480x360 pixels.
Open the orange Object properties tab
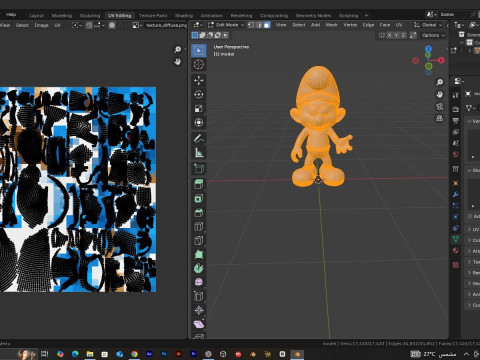coord(456,183)
